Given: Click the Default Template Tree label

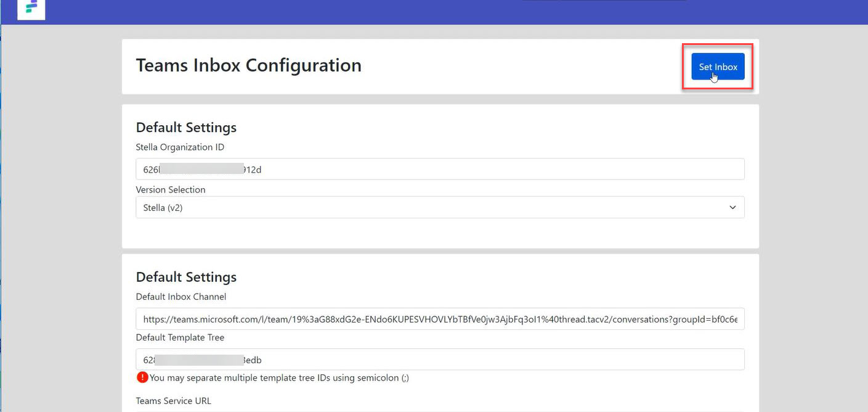Looking at the screenshot, I should pos(180,337).
